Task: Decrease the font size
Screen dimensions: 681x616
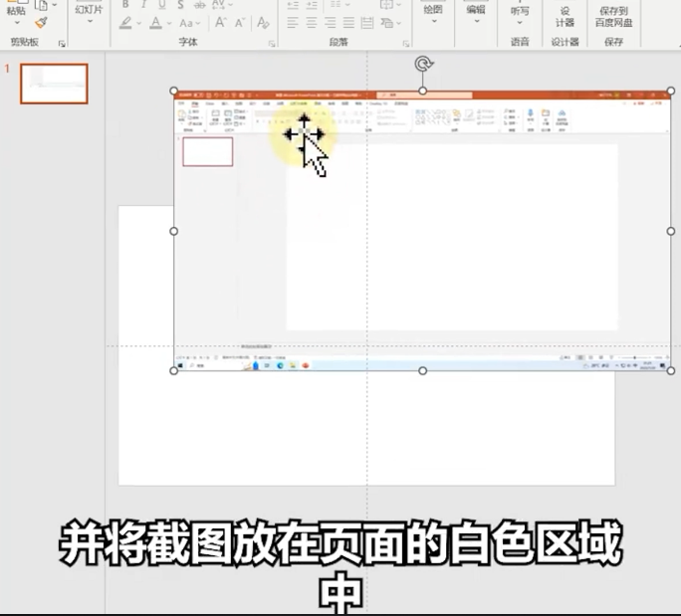Action: click(240, 23)
